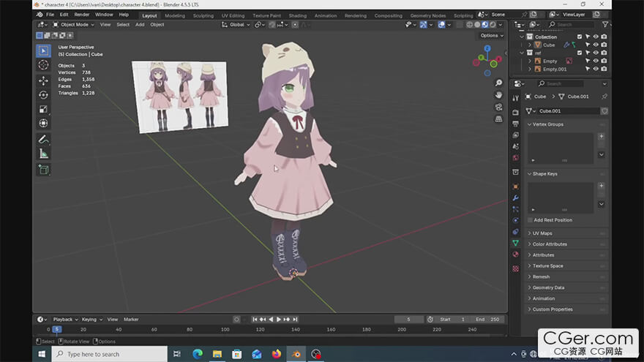Toggle camera view with the camera gizmo icon
The image size is (644, 362).
tap(498, 107)
